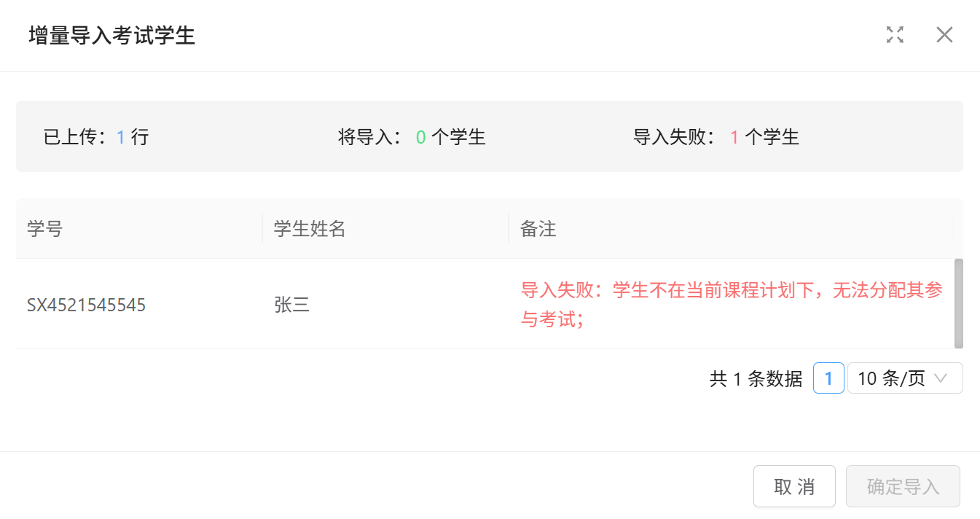Image resolution: width=980 pixels, height=519 pixels.
Task: Click the table's vertical scrollbar
Action: tap(958, 303)
